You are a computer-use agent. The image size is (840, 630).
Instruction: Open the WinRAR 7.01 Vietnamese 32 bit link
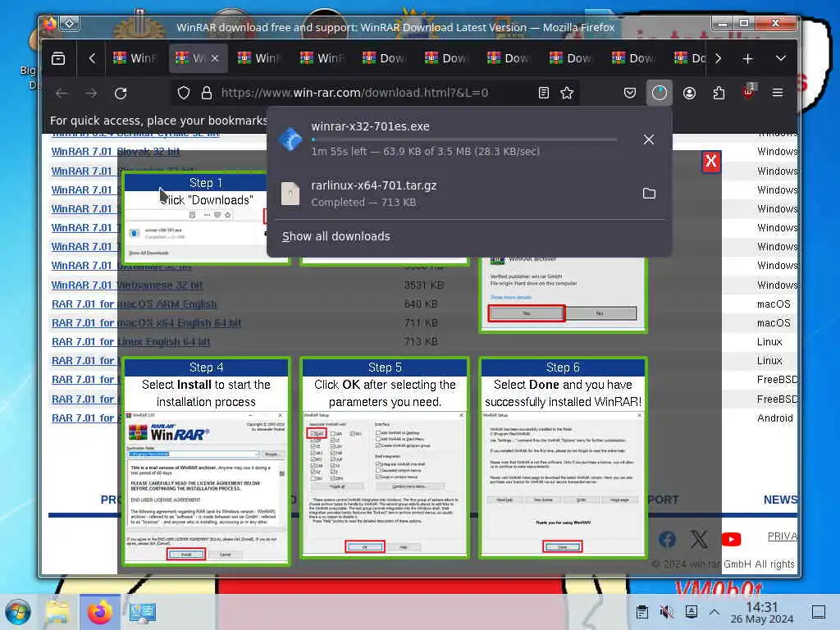pos(127,285)
